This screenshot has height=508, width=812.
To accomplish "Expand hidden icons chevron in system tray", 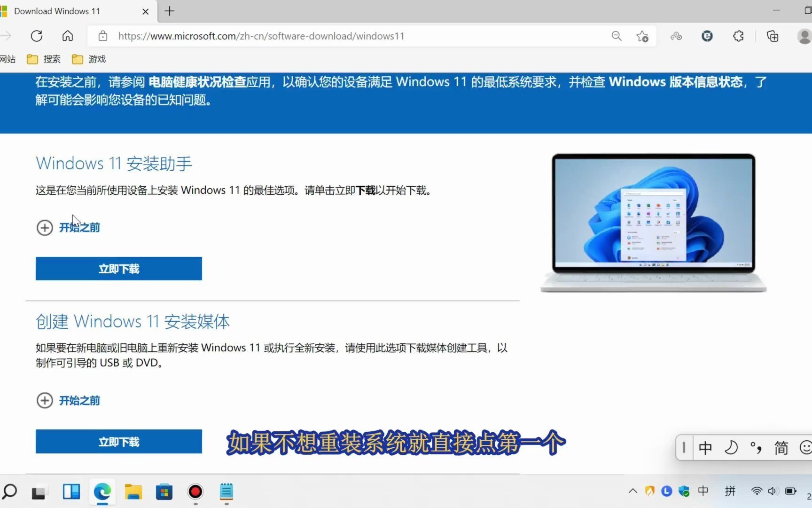I will [x=632, y=491].
